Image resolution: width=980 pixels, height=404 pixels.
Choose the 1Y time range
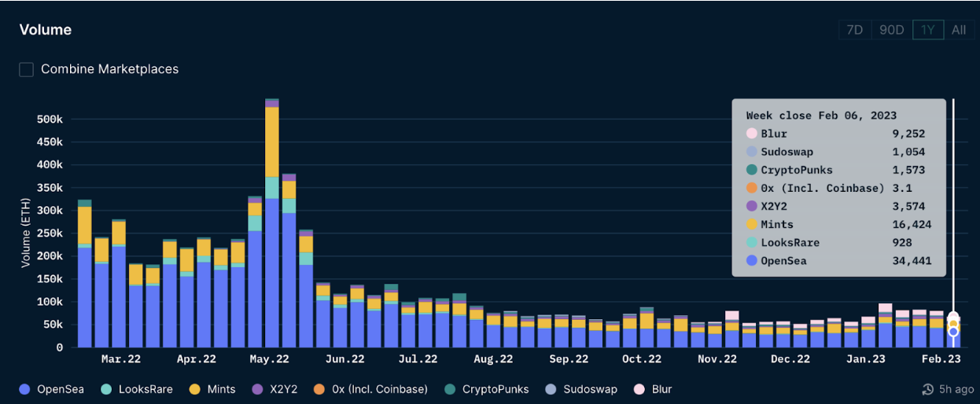(927, 30)
